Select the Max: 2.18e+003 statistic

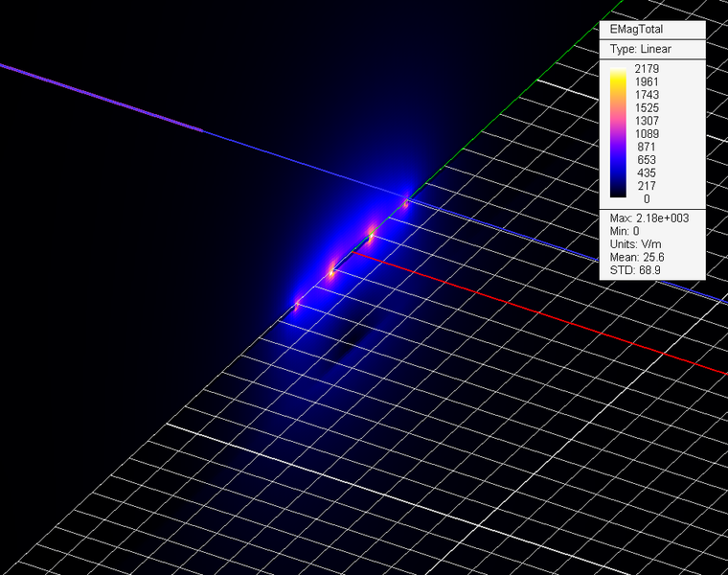649,218
